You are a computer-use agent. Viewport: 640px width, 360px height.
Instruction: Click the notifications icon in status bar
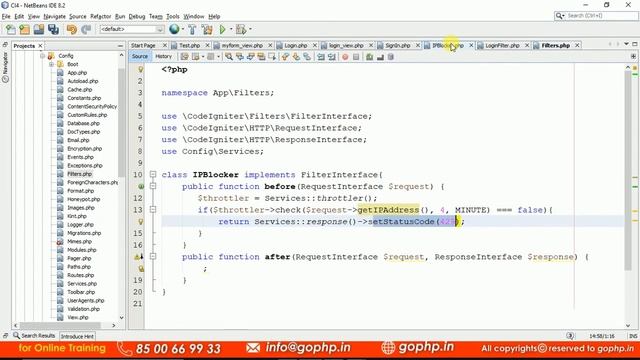point(570,336)
